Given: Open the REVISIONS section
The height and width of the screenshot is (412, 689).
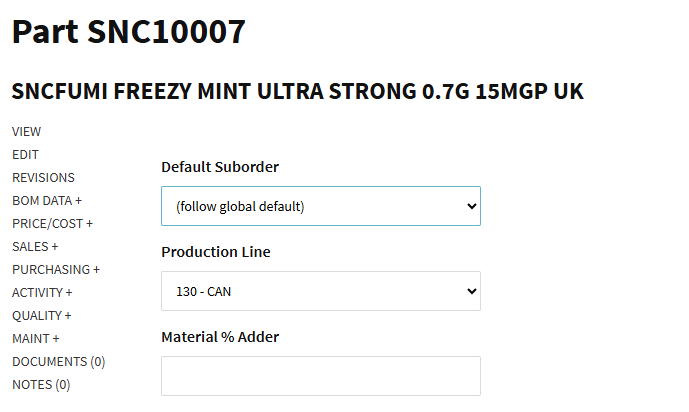Looking at the screenshot, I should (x=43, y=178).
